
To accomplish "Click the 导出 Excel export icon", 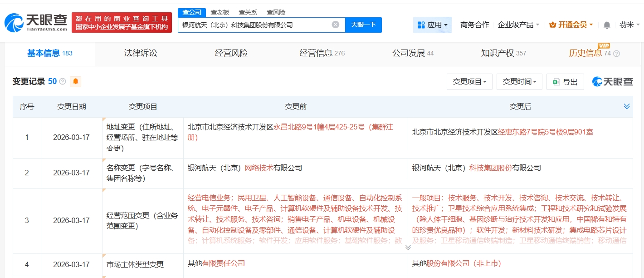I will pyautogui.click(x=556, y=82).
